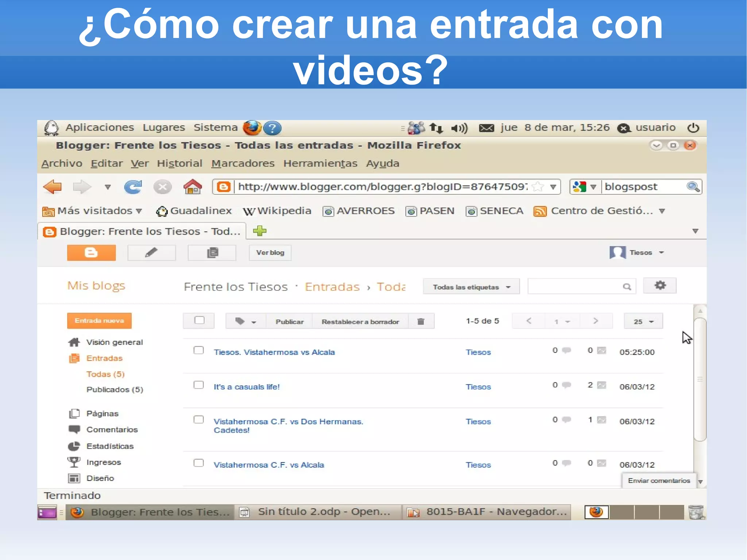747x560 pixels.
Task: Open the post list pages icon button
Action: [212, 252]
